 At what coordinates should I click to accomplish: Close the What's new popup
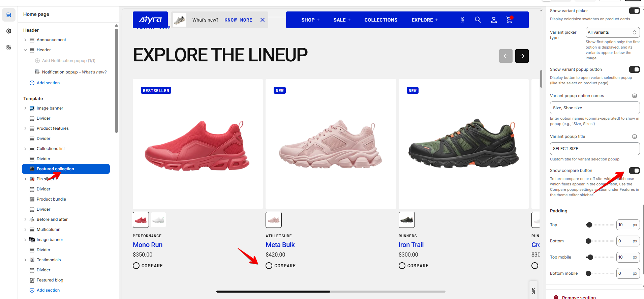point(263,20)
